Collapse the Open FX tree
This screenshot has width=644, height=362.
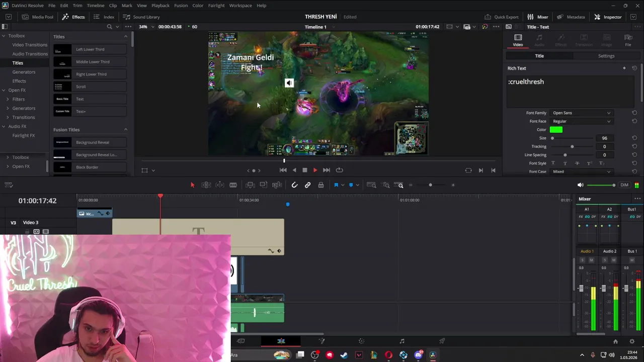coord(4,90)
